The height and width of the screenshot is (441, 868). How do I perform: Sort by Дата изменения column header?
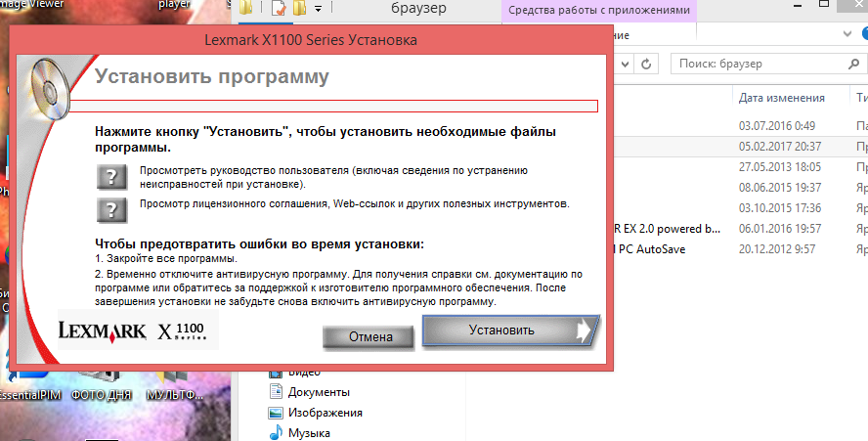[781, 98]
